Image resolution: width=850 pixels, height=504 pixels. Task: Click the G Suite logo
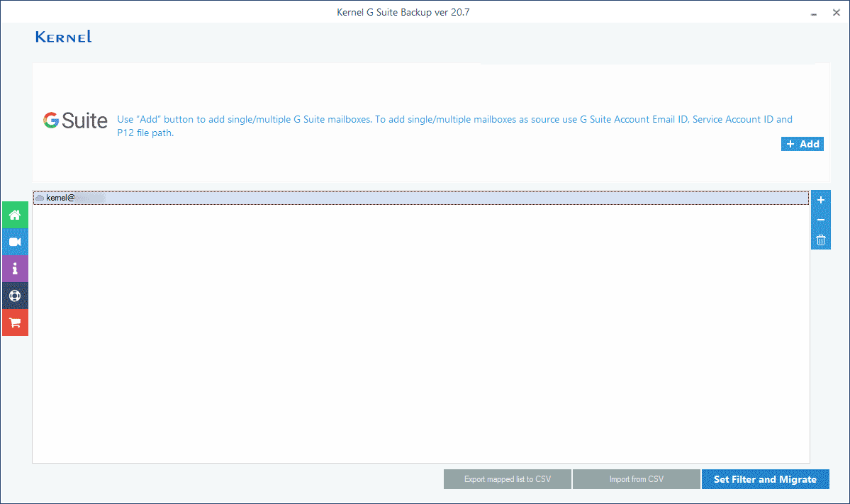(x=75, y=121)
